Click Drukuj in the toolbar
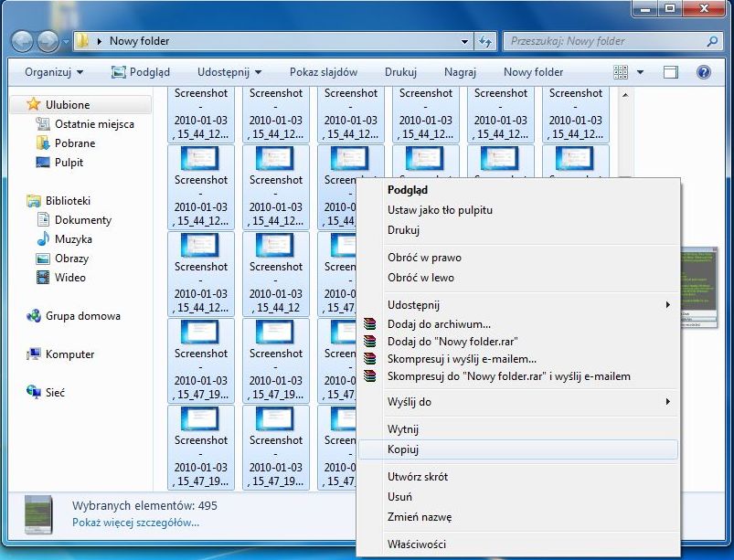Screen dimensions: 734x560 click(x=400, y=72)
